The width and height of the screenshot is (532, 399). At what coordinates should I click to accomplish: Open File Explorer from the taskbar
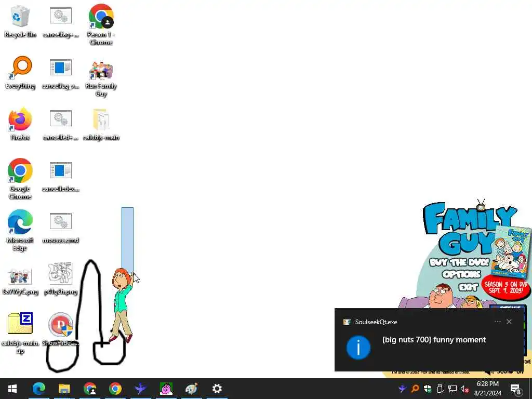click(x=64, y=389)
